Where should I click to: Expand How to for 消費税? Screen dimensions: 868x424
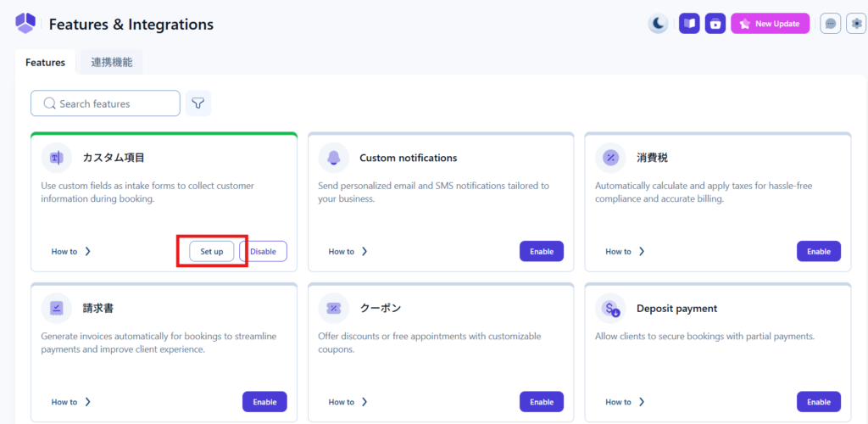coord(626,252)
